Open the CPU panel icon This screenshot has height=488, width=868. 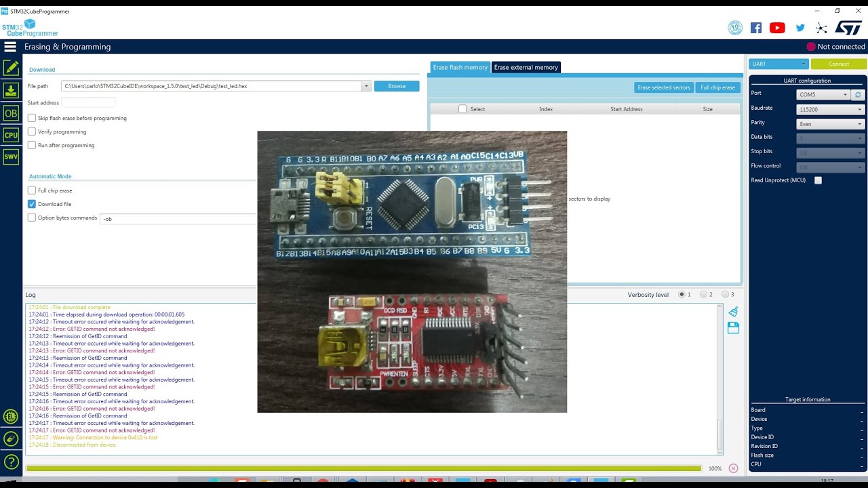point(11,135)
